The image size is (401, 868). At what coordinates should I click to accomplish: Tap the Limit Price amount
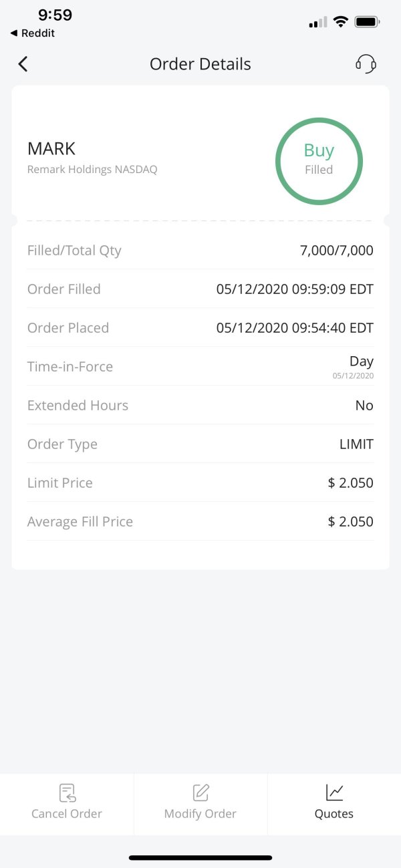pyautogui.click(x=350, y=483)
